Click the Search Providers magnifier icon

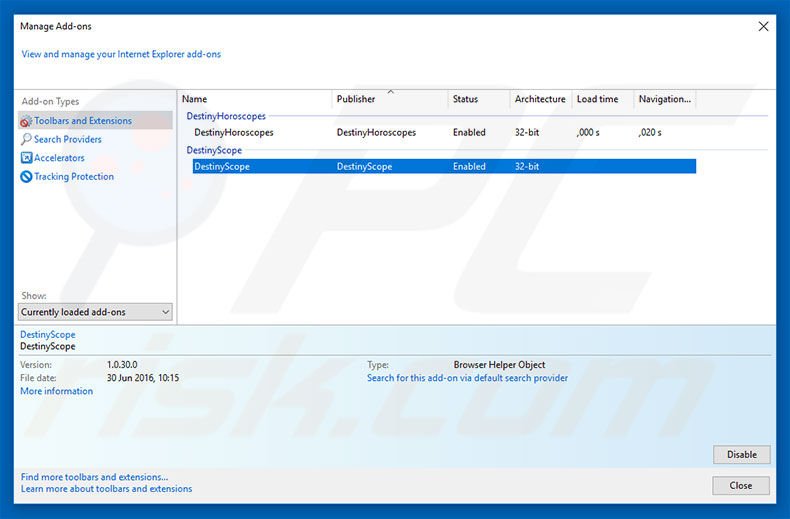click(26, 140)
